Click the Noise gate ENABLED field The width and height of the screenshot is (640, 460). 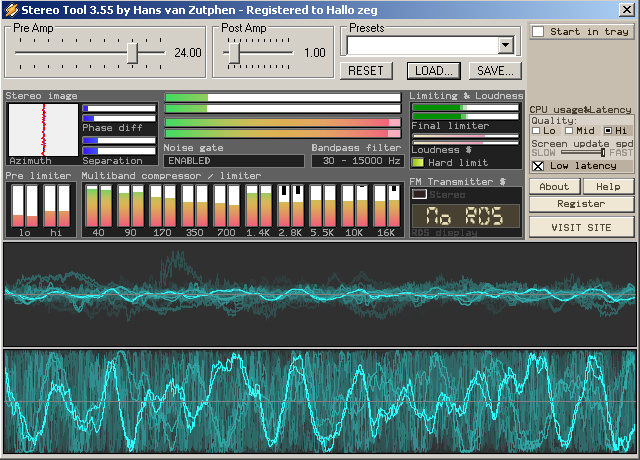coord(234,160)
